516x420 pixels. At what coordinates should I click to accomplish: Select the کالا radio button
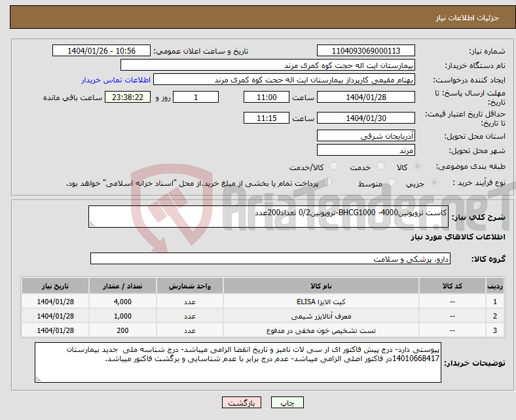point(417,166)
